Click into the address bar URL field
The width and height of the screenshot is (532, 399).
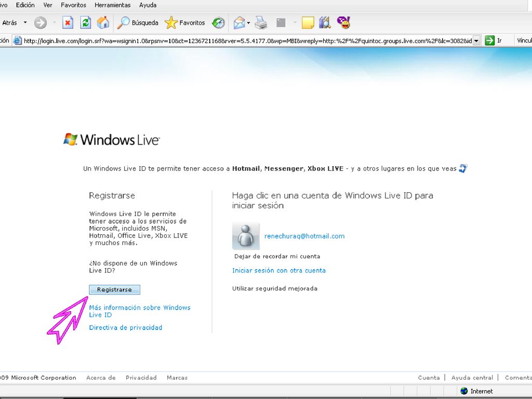247,41
